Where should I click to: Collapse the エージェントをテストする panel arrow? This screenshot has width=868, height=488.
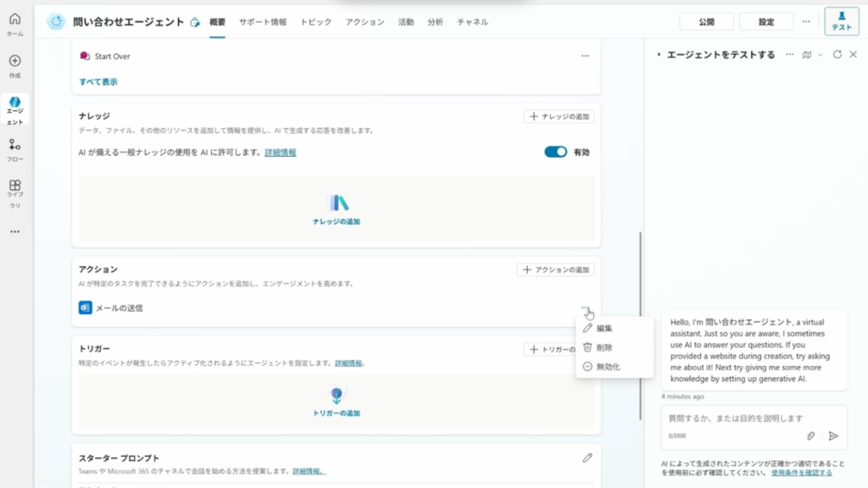(659, 54)
